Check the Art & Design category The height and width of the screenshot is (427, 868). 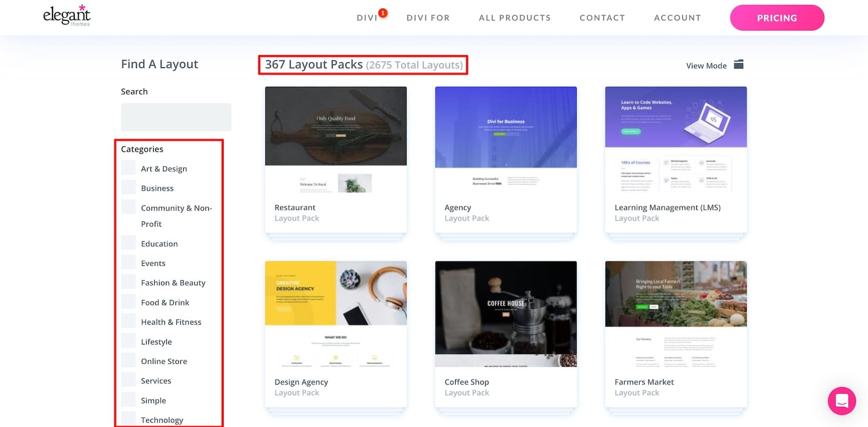128,167
